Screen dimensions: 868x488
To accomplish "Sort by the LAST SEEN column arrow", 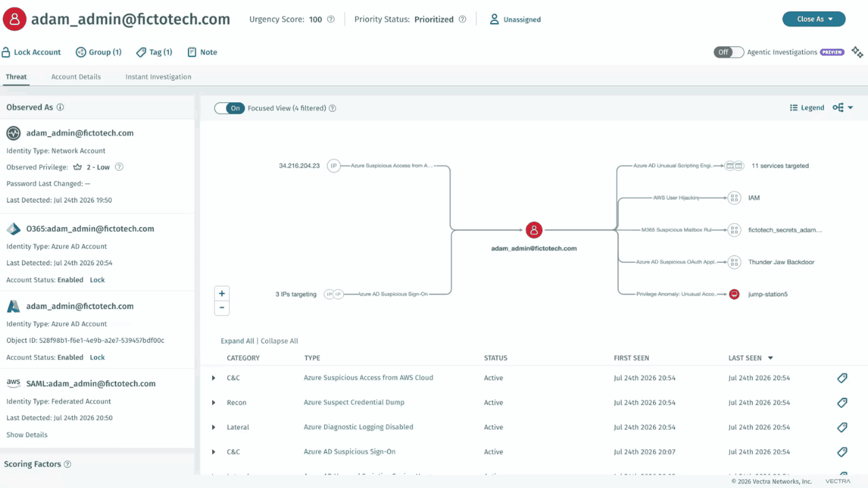I will [x=770, y=359].
